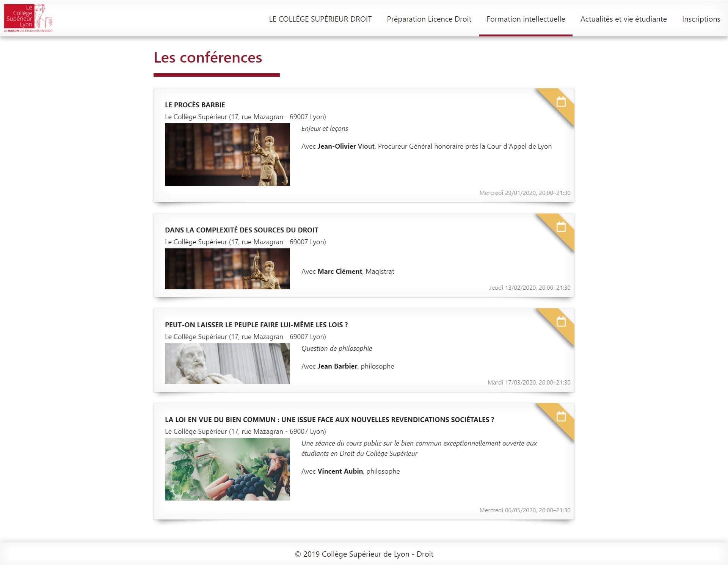Open calendar icon on Sources du Droit card
Image resolution: width=728 pixels, height=565 pixels.
tap(561, 227)
